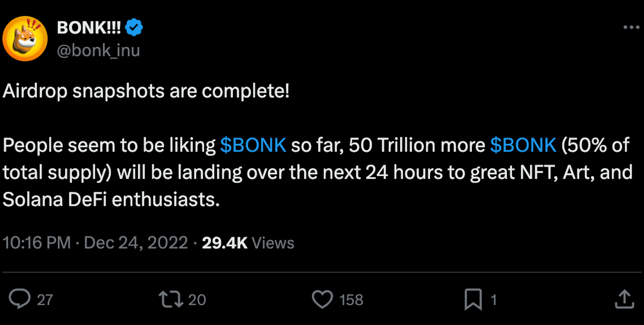Open the three-dot more options menu
Screen dimensions: 644x325
pos(631,27)
